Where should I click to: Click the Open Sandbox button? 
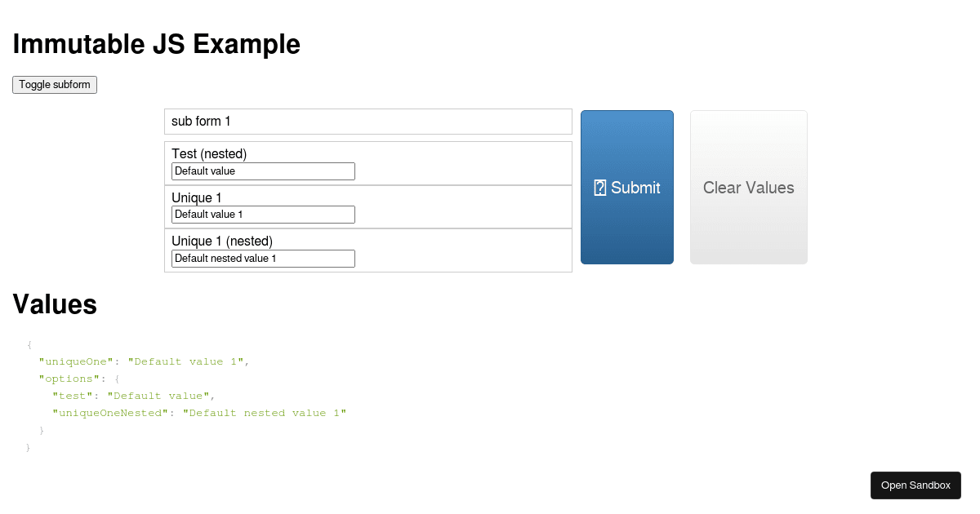915,485
